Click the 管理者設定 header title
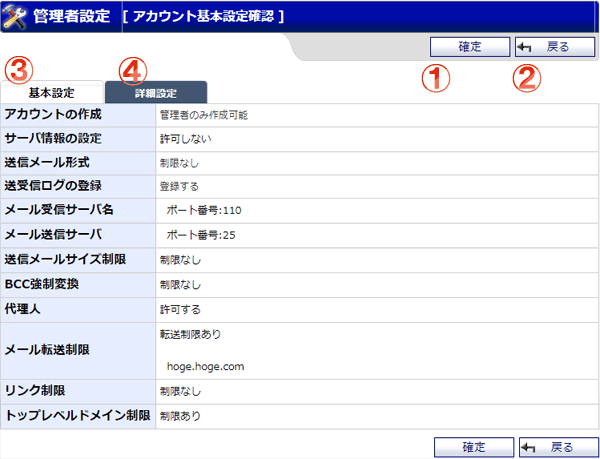This screenshot has width=600, height=459. (72, 17)
